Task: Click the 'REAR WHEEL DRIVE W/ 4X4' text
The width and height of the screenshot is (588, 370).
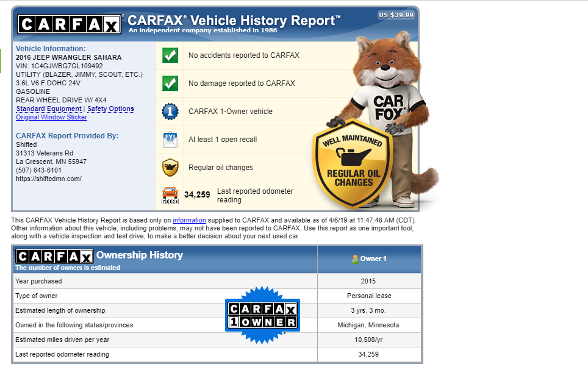Action: 61,101
